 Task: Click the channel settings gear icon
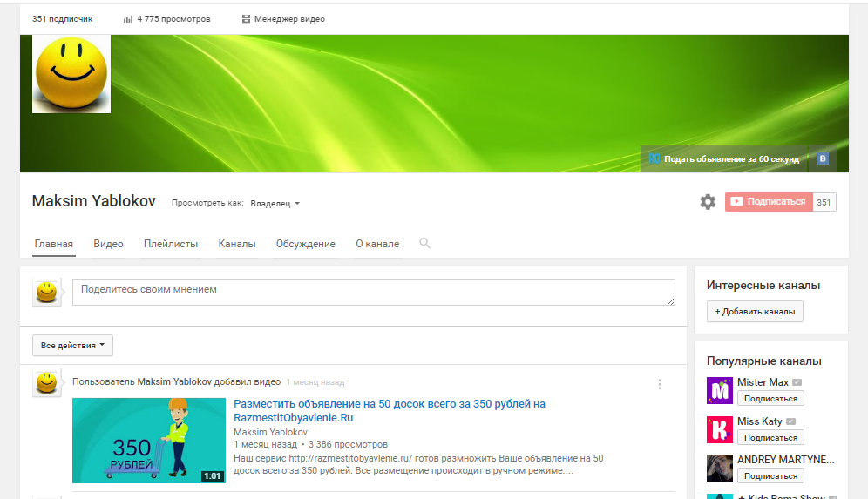tap(708, 202)
